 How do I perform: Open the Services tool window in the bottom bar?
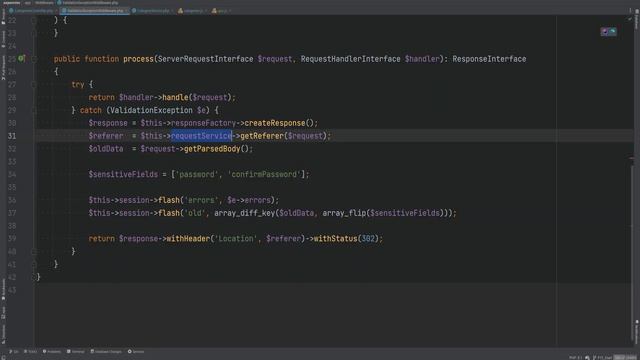click(x=136, y=351)
